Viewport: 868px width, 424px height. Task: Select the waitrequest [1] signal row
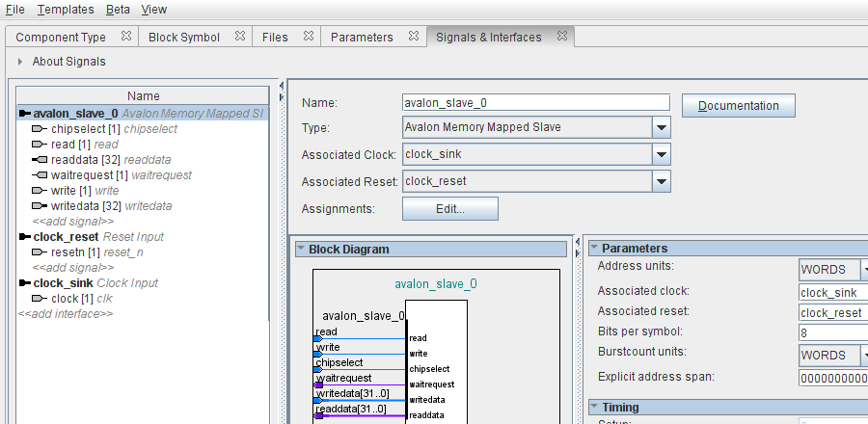[144, 175]
